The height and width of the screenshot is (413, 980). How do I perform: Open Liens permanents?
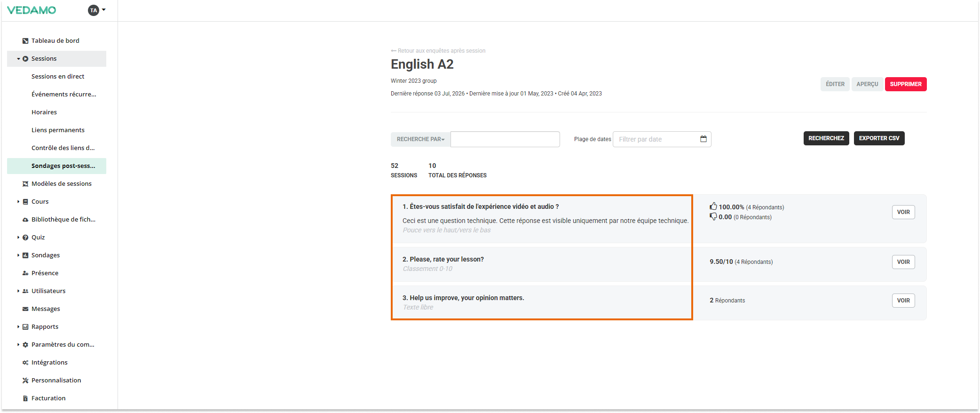pyautogui.click(x=58, y=130)
